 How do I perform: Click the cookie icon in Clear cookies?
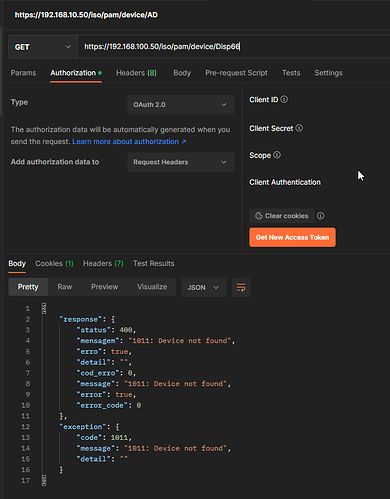tap(259, 216)
